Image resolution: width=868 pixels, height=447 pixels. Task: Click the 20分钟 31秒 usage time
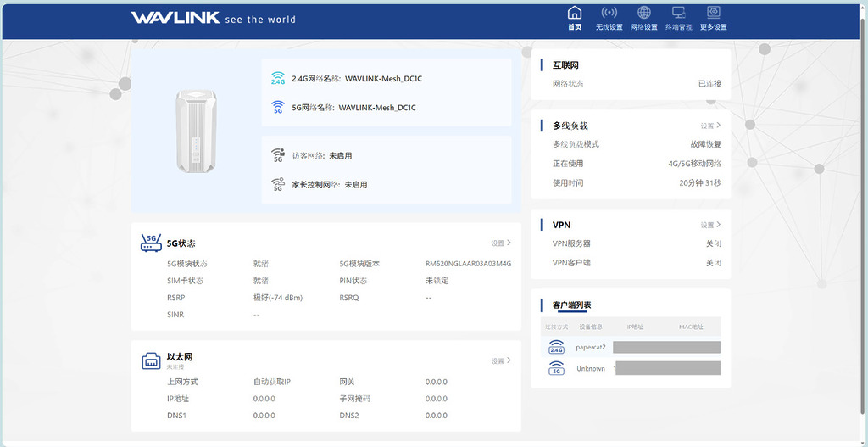700,183
